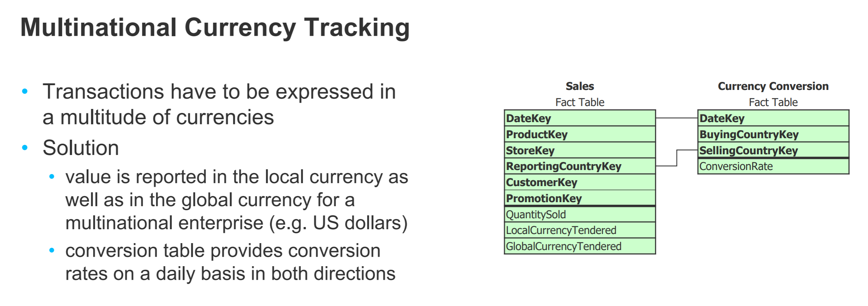Viewport: 868px width, 306px height.
Task: Click the Sales table heading
Action: pos(580,86)
